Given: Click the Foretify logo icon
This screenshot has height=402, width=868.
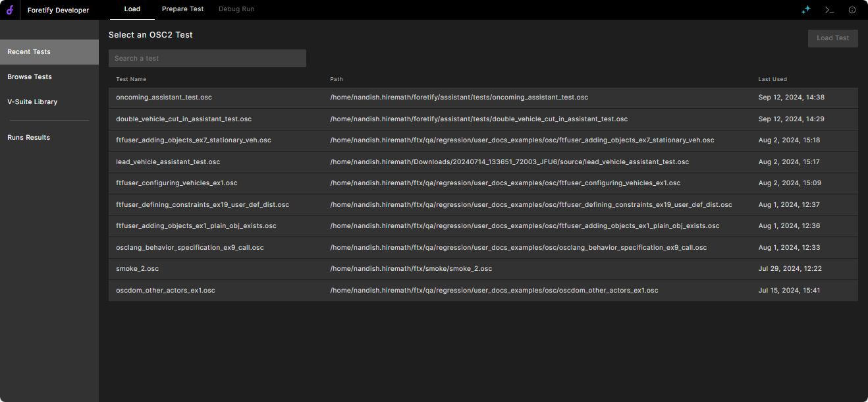Looking at the screenshot, I should coord(10,10).
